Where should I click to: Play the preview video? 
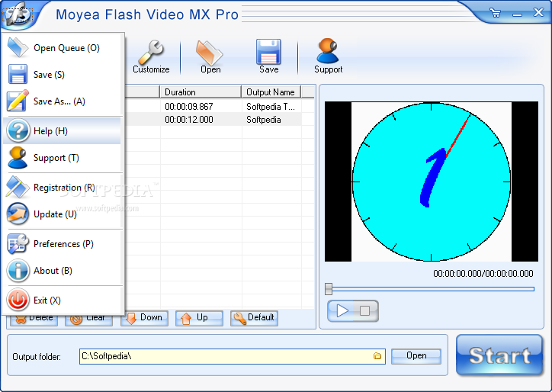click(342, 310)
